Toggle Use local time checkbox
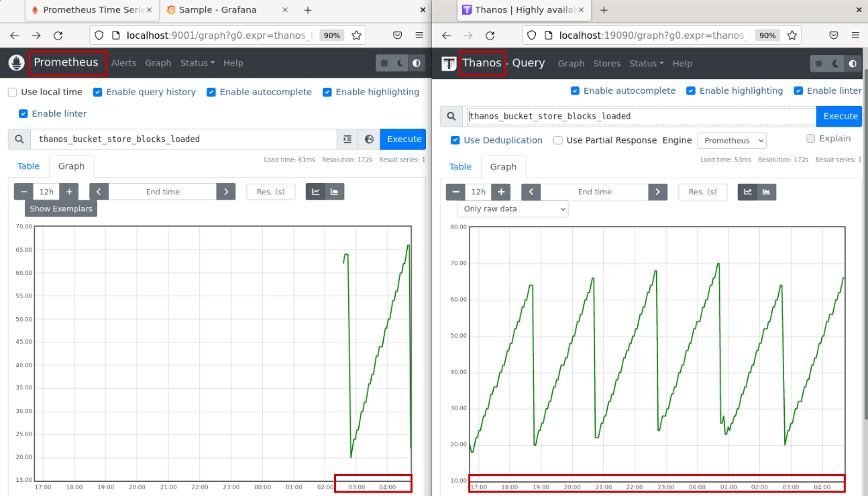Viewport: 868px width, 496px height. pos(13,92)
